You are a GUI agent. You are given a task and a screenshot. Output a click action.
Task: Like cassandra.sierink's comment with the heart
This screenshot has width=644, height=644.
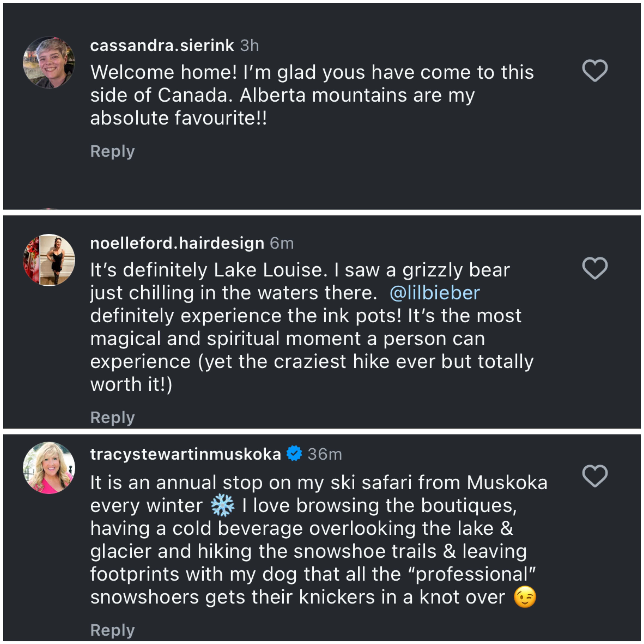pyautogui.click(x=595, y=70)
